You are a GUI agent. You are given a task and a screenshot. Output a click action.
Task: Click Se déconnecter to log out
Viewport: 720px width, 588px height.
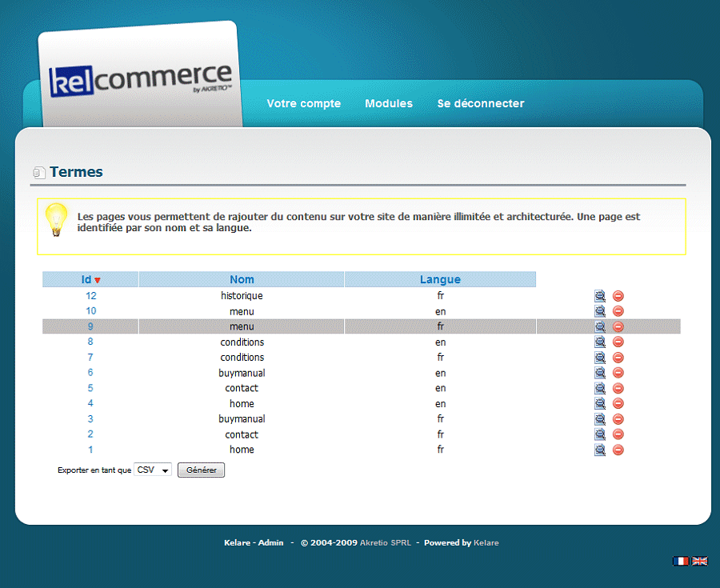click(x=480, y=103)
